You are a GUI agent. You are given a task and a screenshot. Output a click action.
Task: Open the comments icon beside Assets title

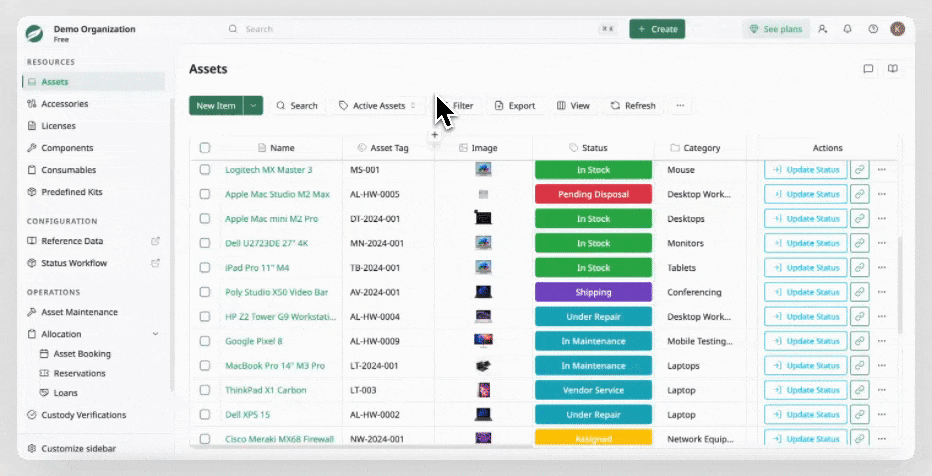(868, 69)
